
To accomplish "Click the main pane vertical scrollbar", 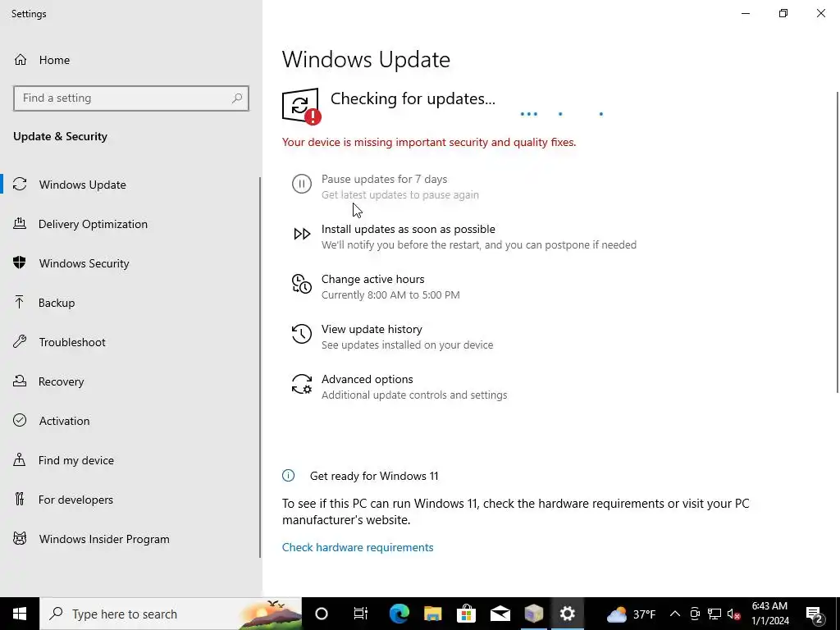I will coord(837,242).
